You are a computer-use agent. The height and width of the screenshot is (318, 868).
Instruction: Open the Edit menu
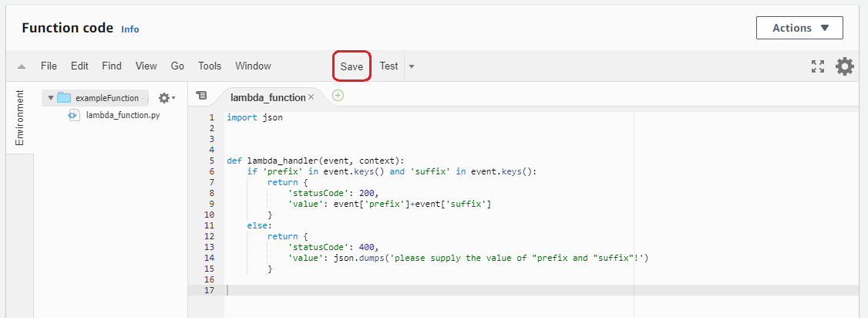[79, 66]
